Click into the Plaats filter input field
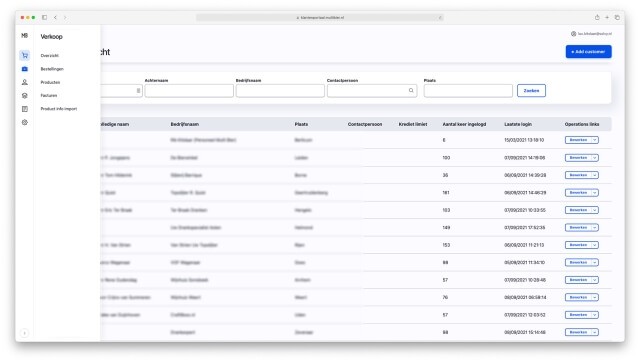 [x=468, y=91]
